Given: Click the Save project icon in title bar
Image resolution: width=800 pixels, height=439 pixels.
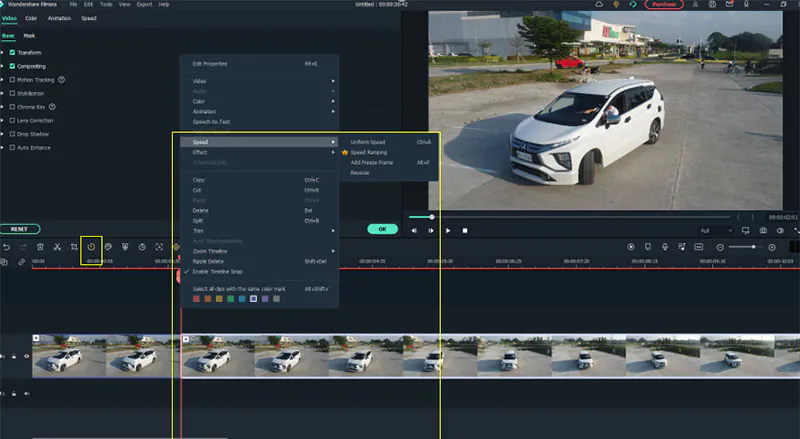Looking at the screenshot, I should pos(712,4).
